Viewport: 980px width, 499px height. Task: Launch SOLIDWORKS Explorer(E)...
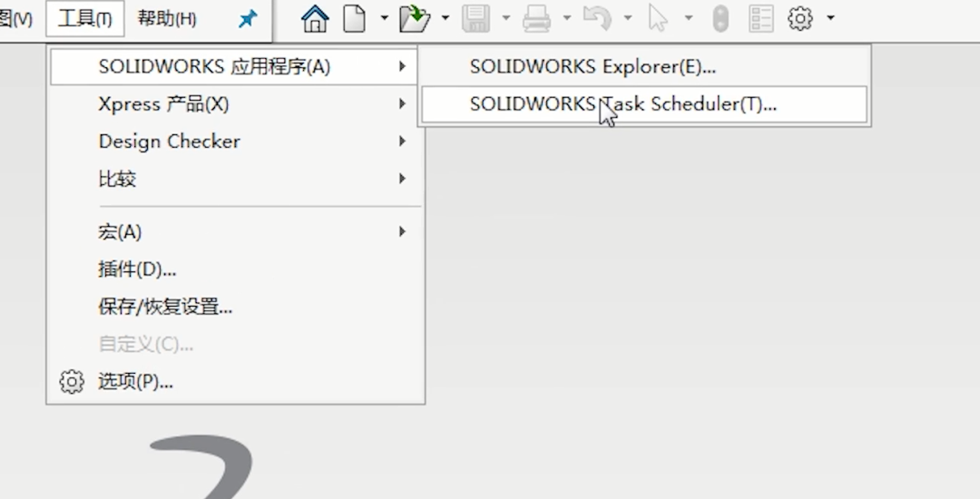pyautogui.click(x=644, y=66)
